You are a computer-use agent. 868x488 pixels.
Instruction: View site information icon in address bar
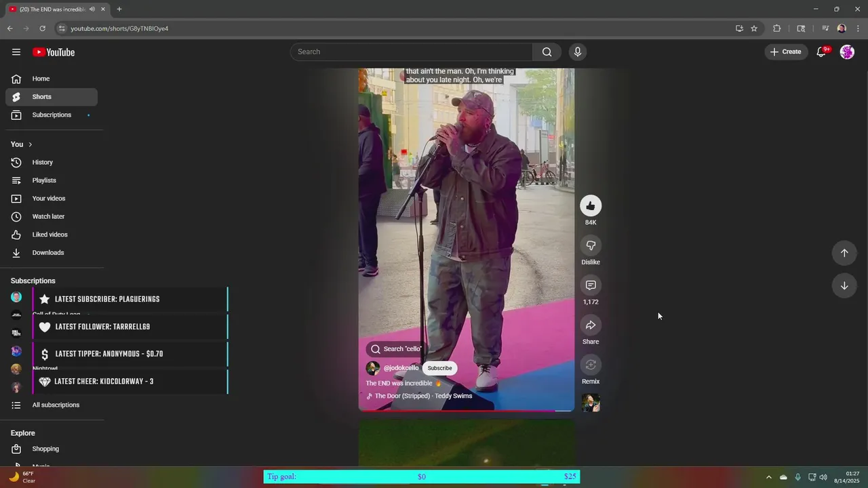[x=62, y=28]
